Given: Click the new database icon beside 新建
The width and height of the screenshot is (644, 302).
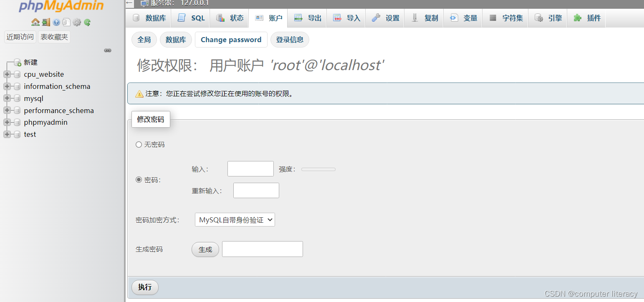Looking at the screenshot, I should point(18,62).
